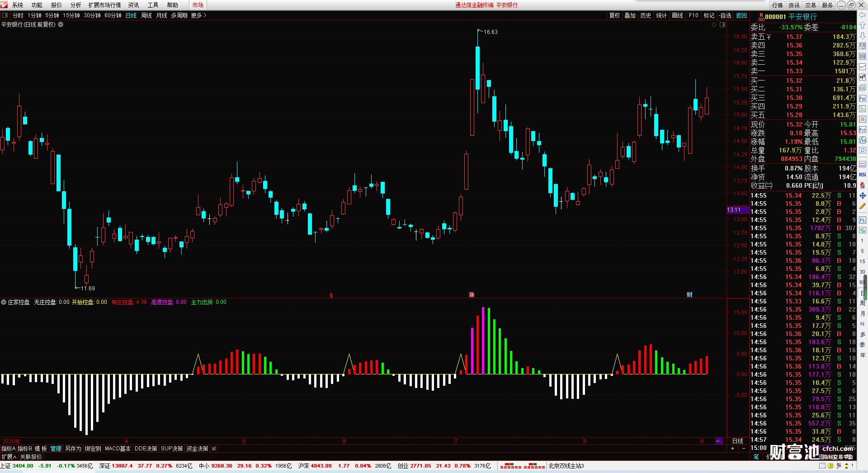
Task: Open the 指标A indicator tab
Action: [x=8, y=449]
